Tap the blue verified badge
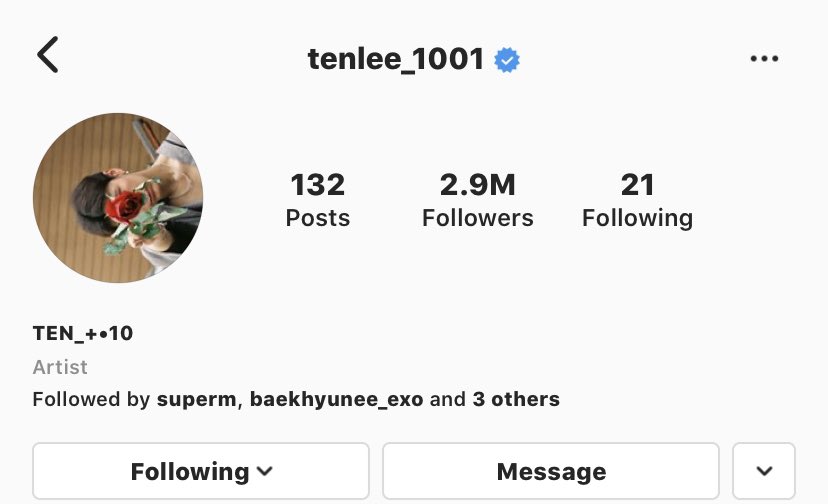 click(x=507, y=60)
